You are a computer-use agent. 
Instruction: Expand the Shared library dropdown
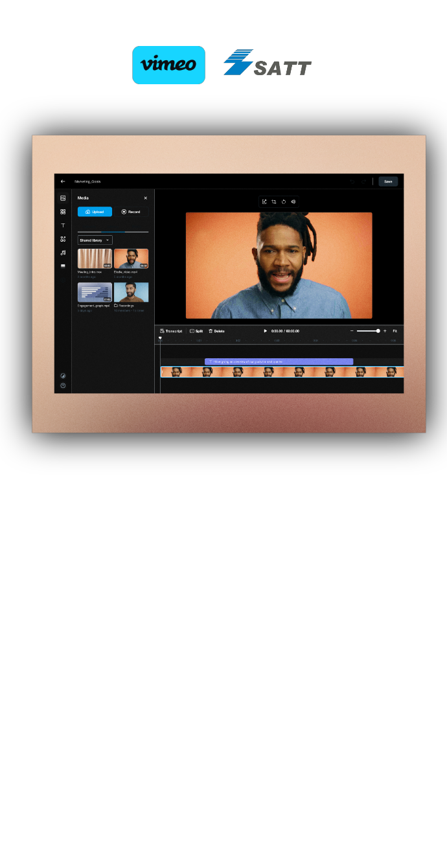pyautogui.click(x=95, y=240)
